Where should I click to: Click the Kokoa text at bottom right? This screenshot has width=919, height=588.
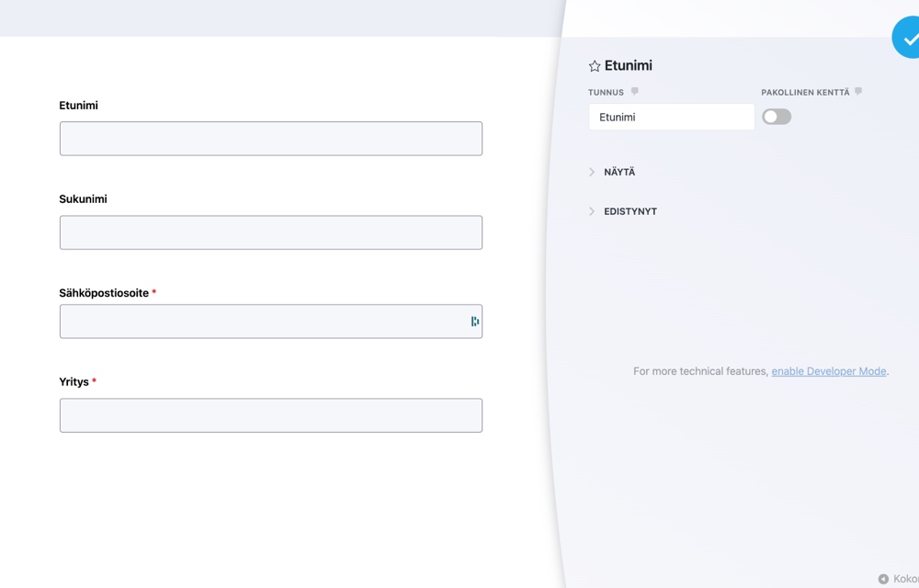pyautogui.click(x=905, y=579)
